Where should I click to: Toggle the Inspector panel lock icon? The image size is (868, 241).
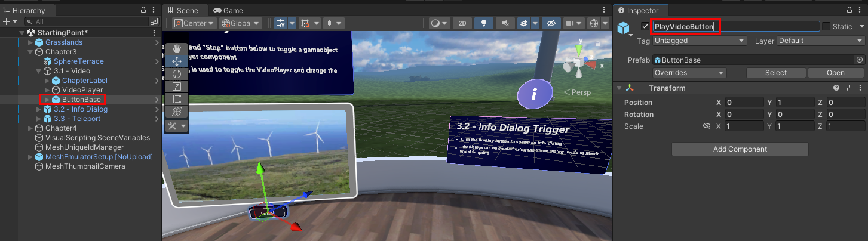[x=848, y=10]
